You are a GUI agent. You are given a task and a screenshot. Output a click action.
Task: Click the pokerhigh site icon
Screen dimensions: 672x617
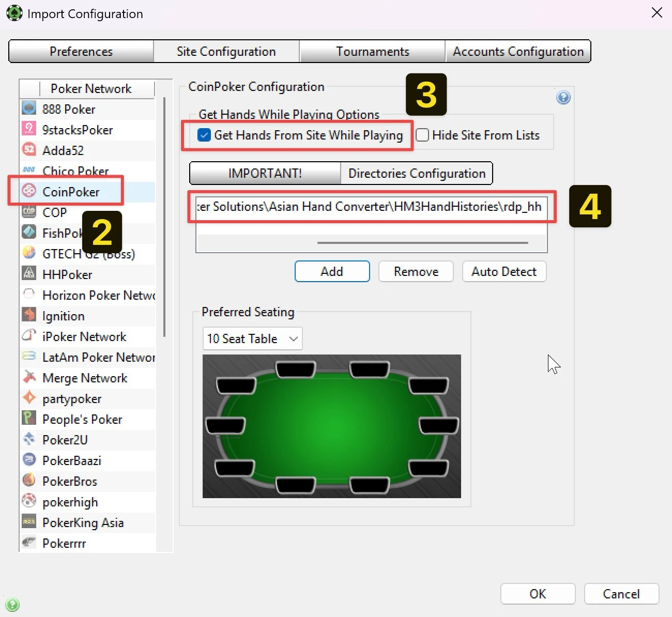tap(29, 501)
